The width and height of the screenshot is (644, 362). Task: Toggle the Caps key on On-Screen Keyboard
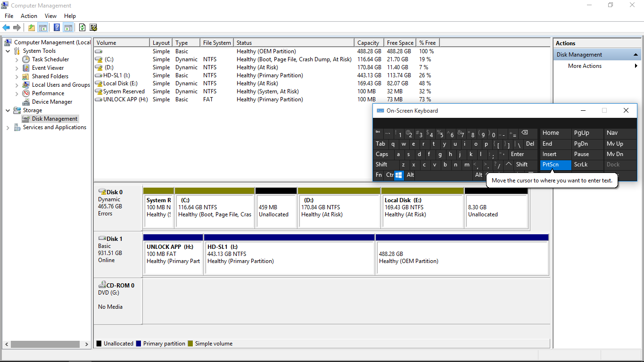pyautogui.click(x=382, y=154)
